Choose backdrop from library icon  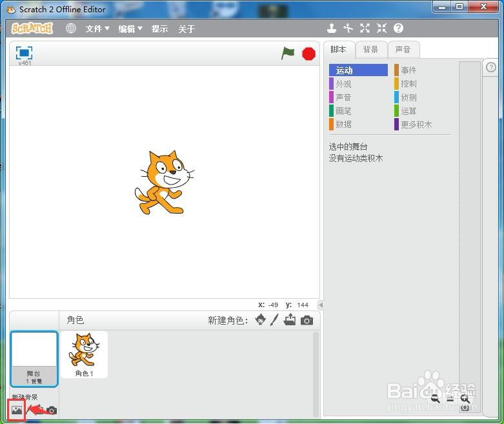click(x=17, y=410)
